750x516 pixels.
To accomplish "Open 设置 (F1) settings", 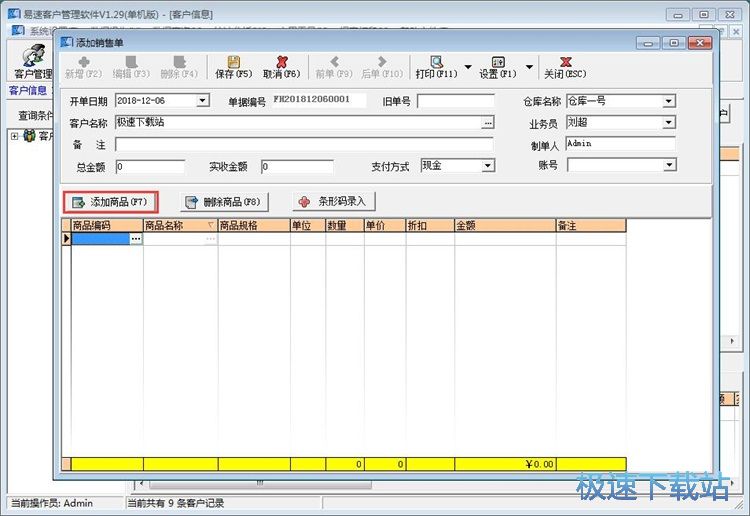I will tap(498, 67).
